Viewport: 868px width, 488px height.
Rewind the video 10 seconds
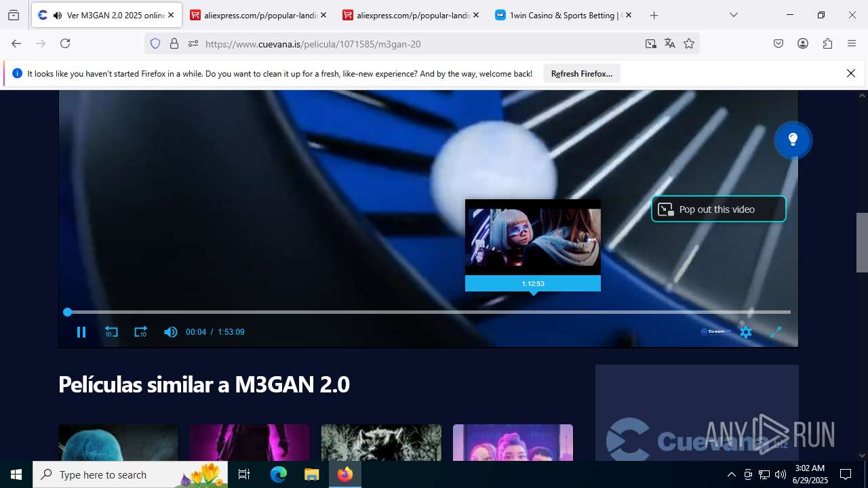111,332
